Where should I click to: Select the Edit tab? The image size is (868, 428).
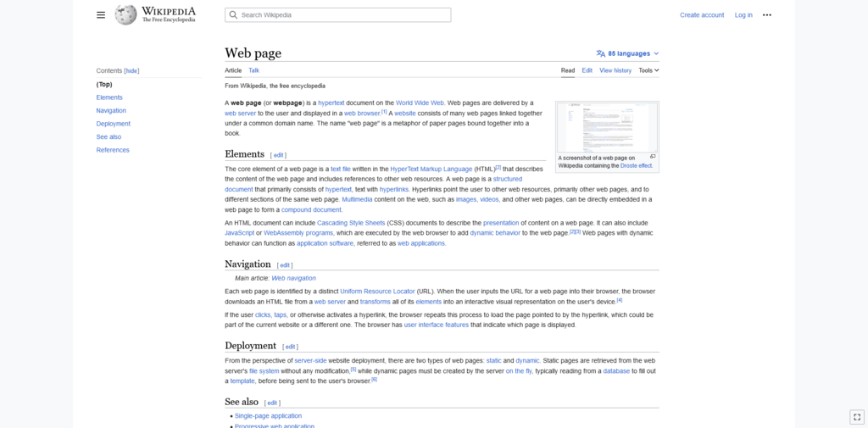tap(587, 70)
